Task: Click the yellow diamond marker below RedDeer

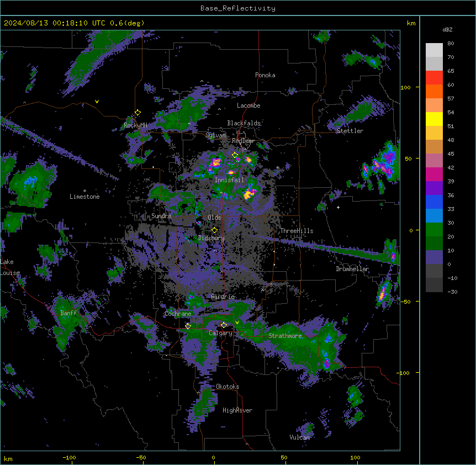Action: (235, 155)
